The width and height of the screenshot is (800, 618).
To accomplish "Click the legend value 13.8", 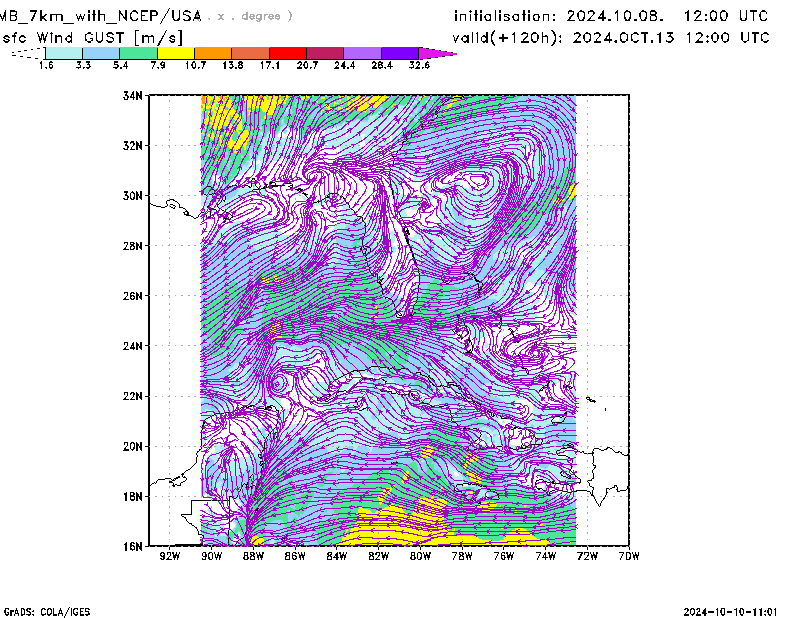I will click(233, 65).
